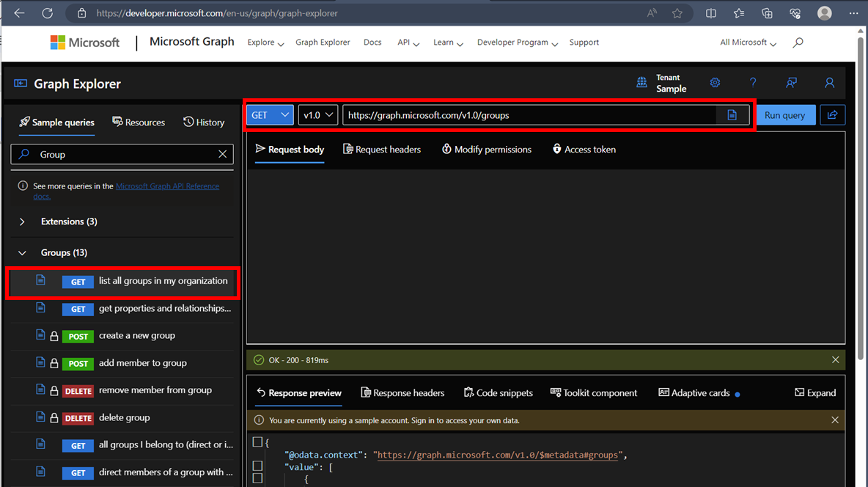868x487 pixels.
Task: Click the share query icon
Action: pyautogui.click(x=833, y=114)
